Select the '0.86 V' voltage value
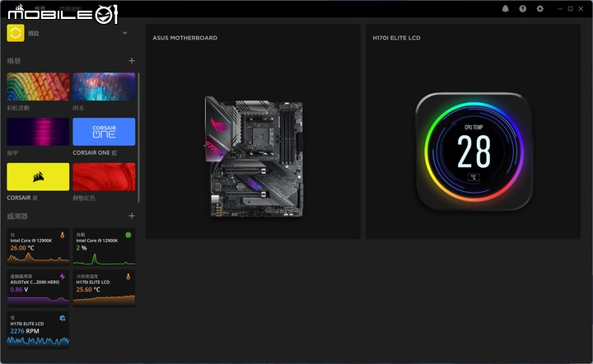Image resolution: width=593 pixels, height=364 pixels. (19, 290)
